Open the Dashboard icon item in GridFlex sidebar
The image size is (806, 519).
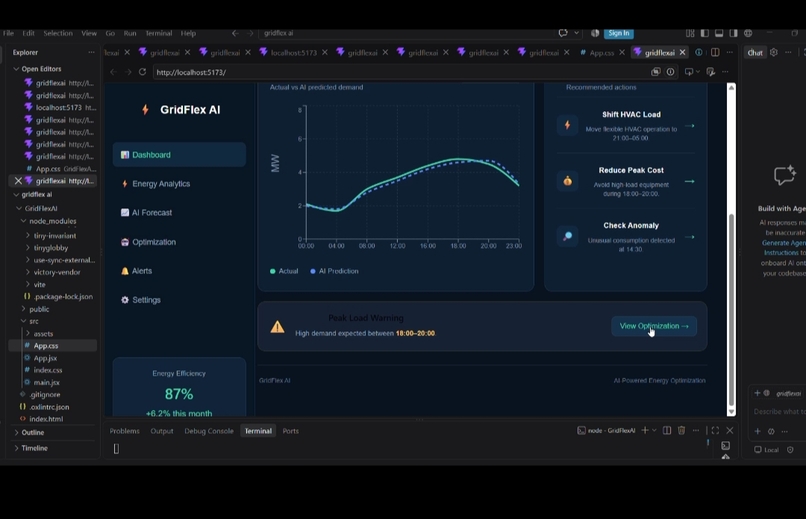(124, 155)
